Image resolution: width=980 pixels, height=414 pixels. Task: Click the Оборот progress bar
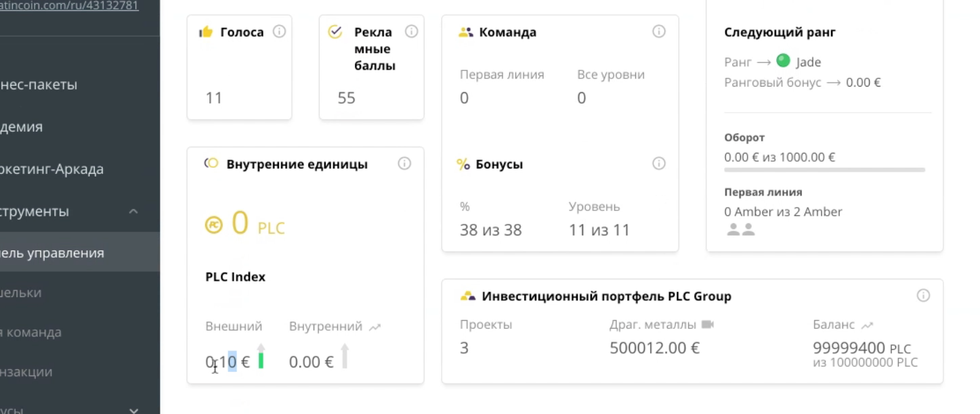[824, 170]
